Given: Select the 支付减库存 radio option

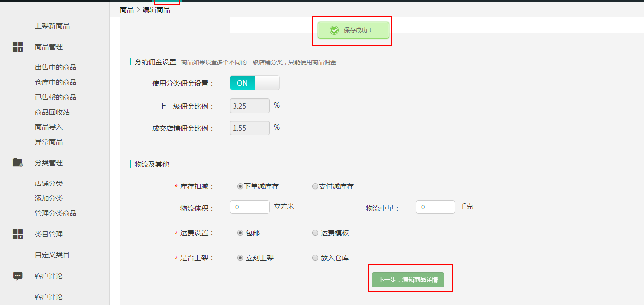Looking at the screenshot, I should [315, 187].
